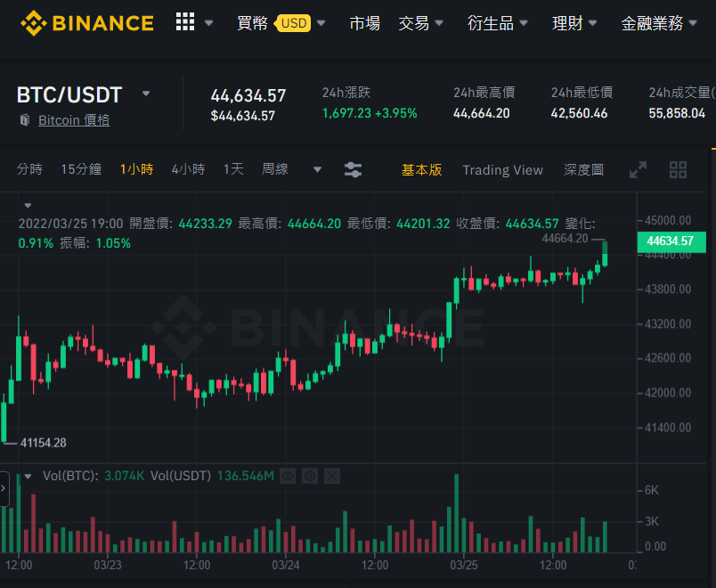Open the 理財 dropdown menu

(x=574, y=23)
